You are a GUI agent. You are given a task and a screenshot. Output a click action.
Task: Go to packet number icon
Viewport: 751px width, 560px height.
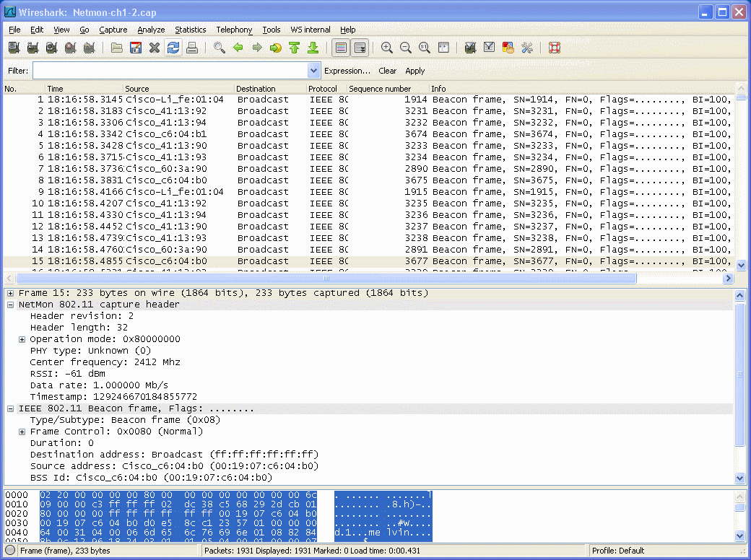[275, 48]
